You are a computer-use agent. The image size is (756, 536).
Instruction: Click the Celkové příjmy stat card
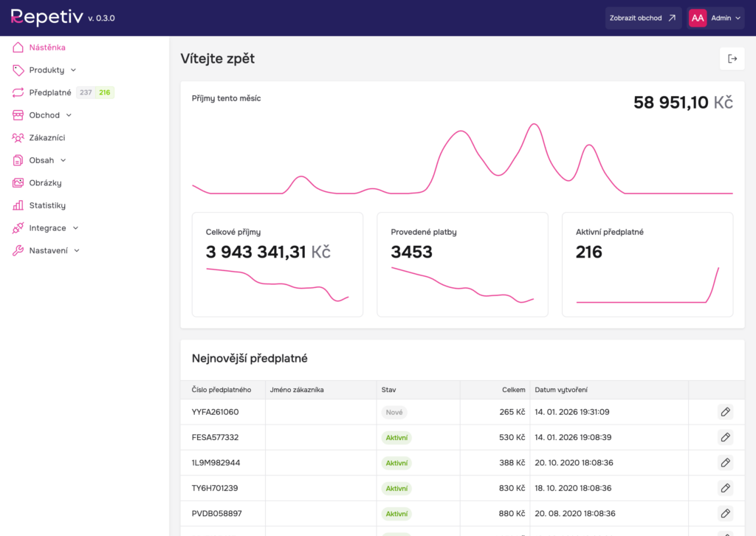(277, 264)
